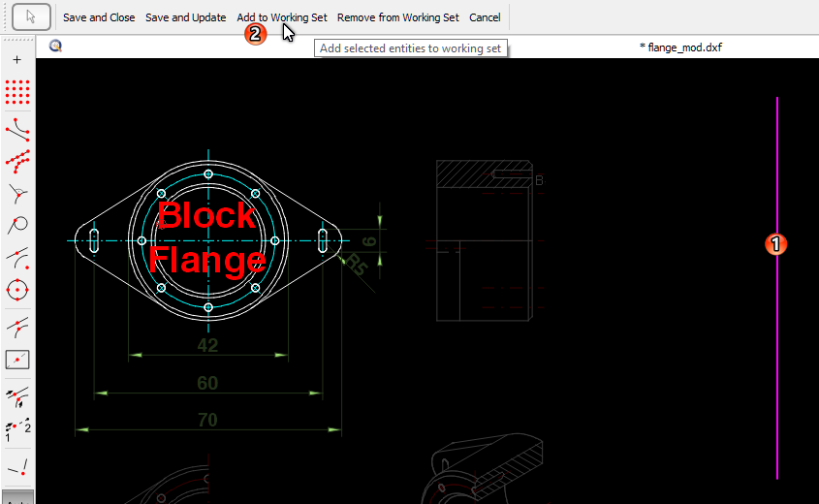Image resolution: width=819 pixels, height=504 pixels.
Task: Select the two-lines intersection point snap icon
Action: [17, 467]
